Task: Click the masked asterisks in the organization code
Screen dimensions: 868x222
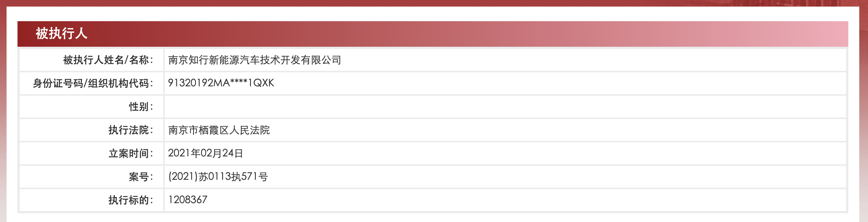Action: 239,82
